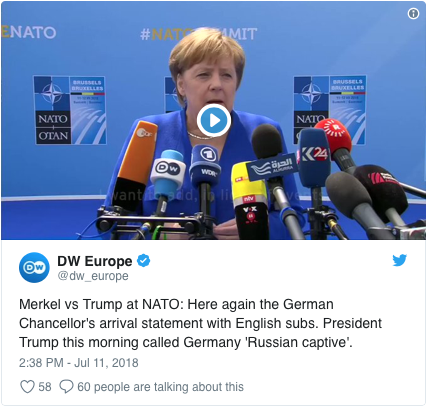
Task: Click the K24 microphone in the video
Action: (314, 158)
